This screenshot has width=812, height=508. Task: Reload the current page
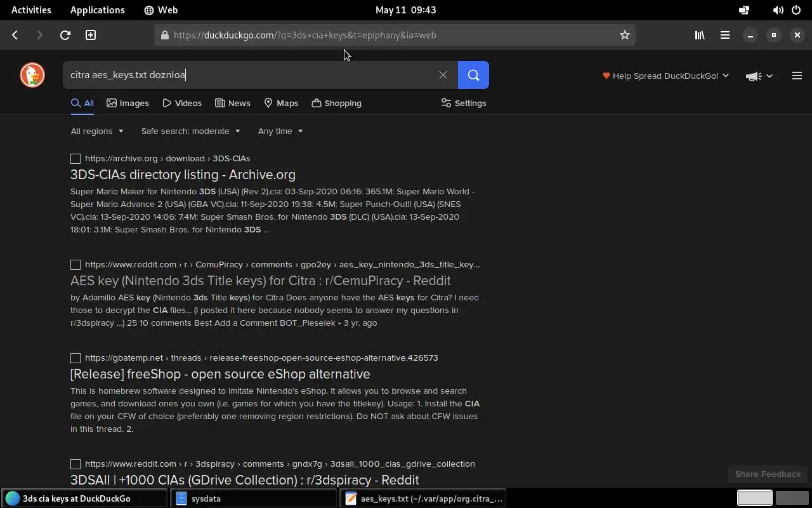point(65,35)
